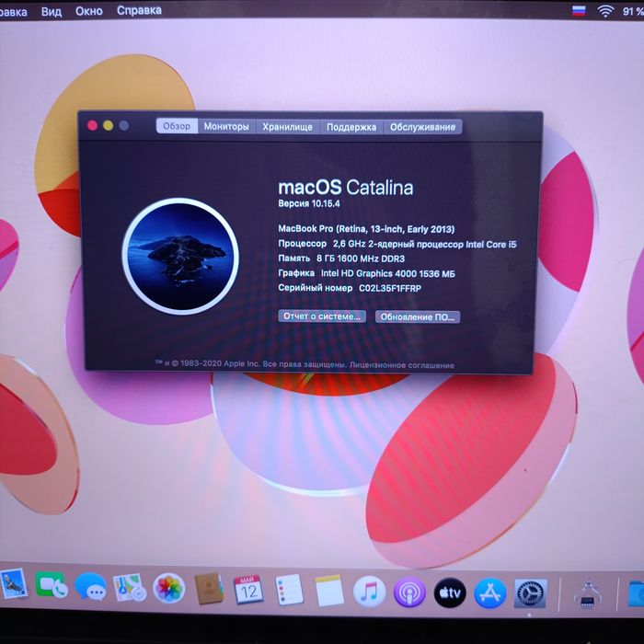Screen dimensions: 644x644
Task: Open Messages from the Dock
Action: (x=91, y=587)
